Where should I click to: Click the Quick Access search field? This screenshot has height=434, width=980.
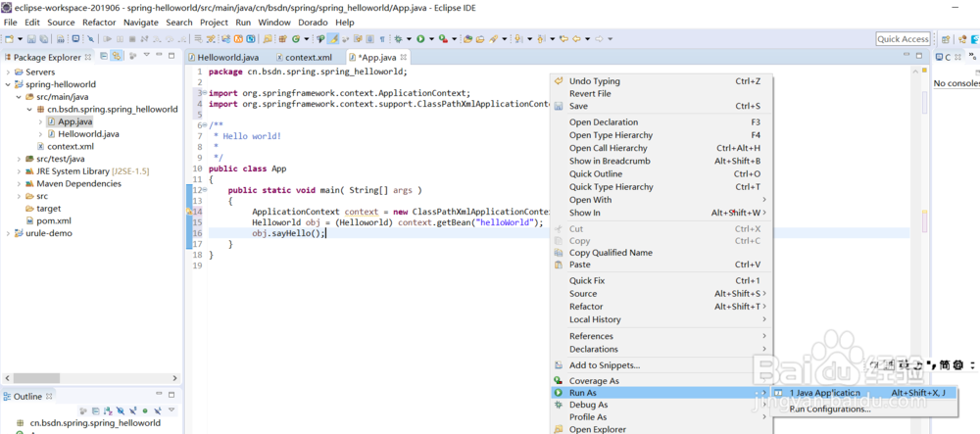coord(903,39)
